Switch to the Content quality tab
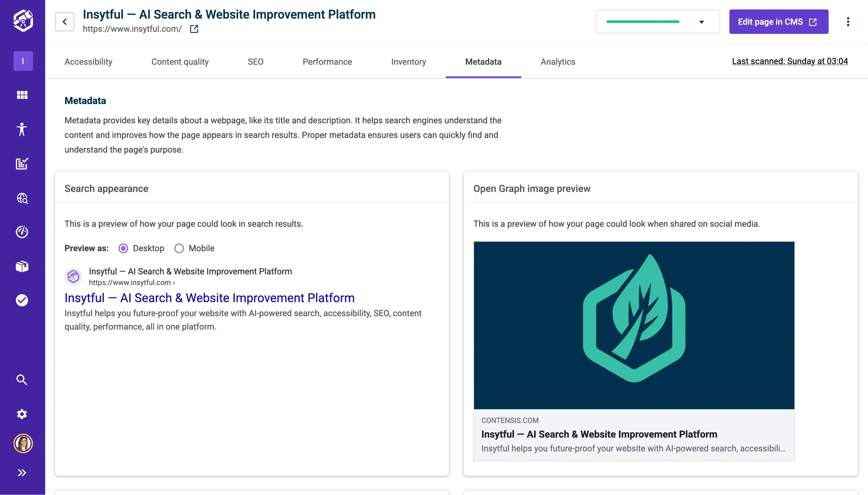 click(x=180, y=62)
